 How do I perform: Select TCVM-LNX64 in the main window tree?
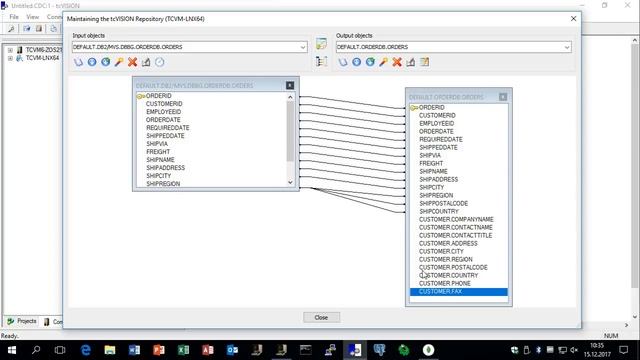[42, 58]
